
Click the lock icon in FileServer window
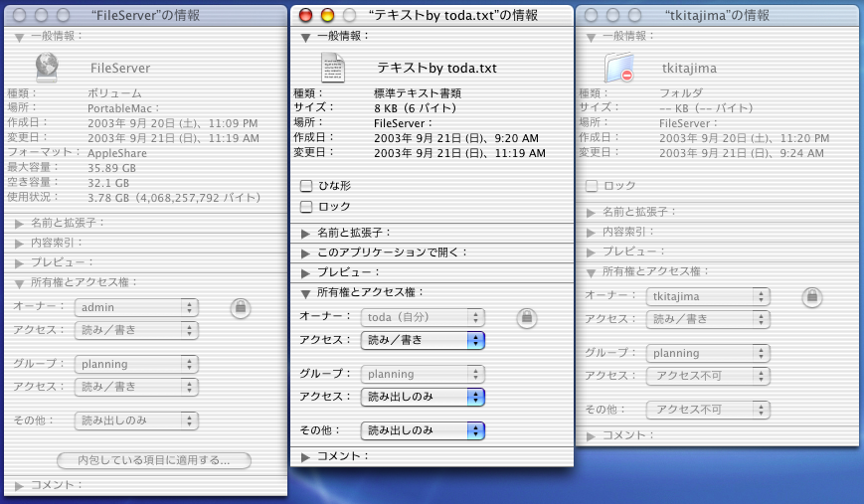[240, 308]
